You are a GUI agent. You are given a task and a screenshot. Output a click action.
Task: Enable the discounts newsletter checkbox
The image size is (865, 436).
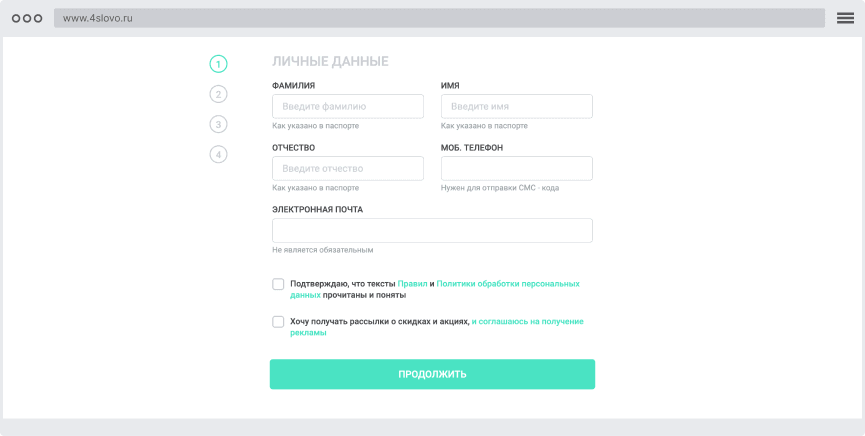click(278, 322)
